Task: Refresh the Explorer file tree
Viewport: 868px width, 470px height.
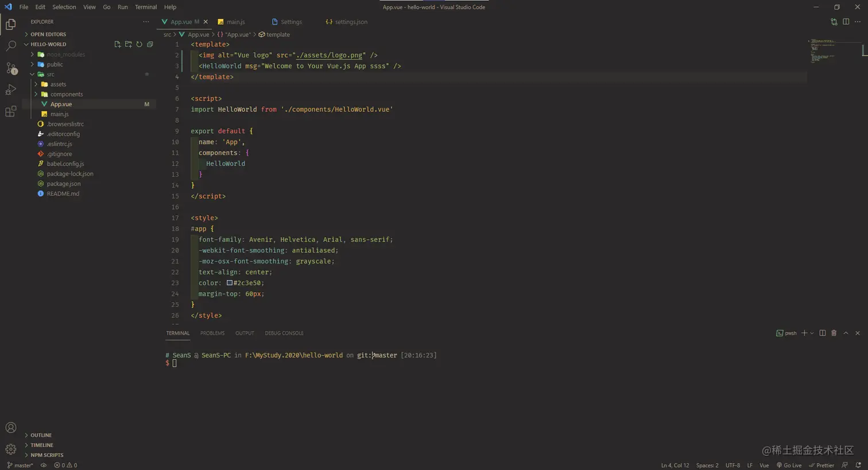Action: coord(139,44)
